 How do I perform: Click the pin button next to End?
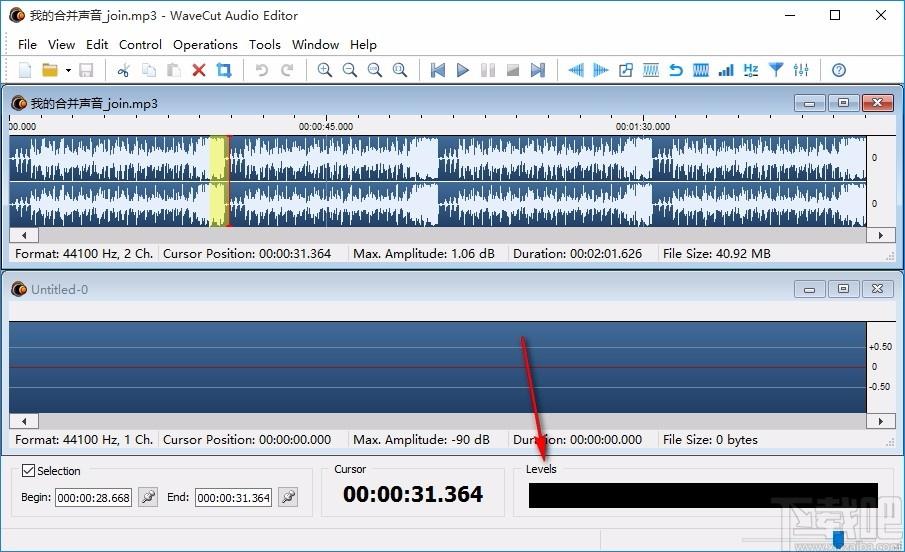point(288,497)
